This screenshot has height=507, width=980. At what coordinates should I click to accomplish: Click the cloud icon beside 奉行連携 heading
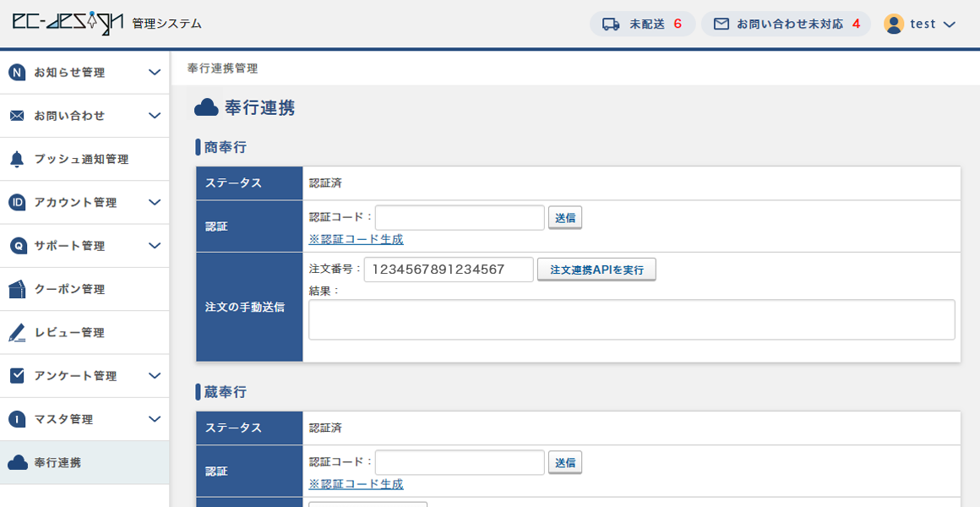[x=206, y=107]
